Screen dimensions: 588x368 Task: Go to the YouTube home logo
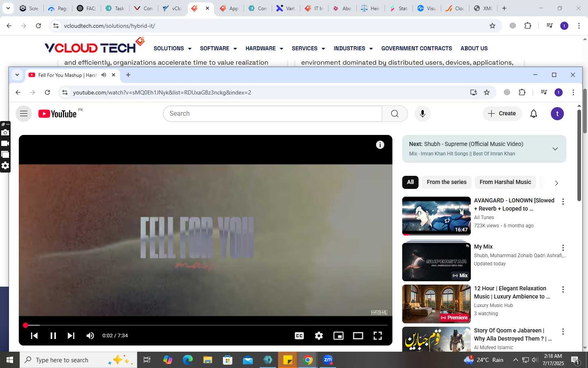tap(58, 114)
